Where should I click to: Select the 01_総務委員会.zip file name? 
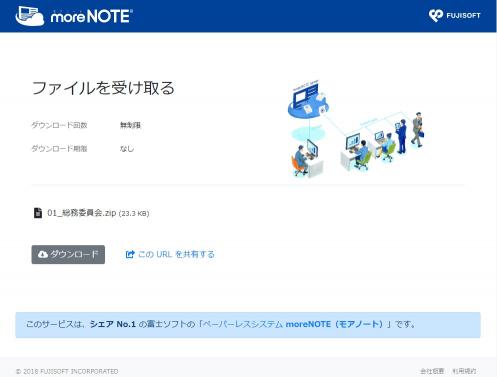82,213
